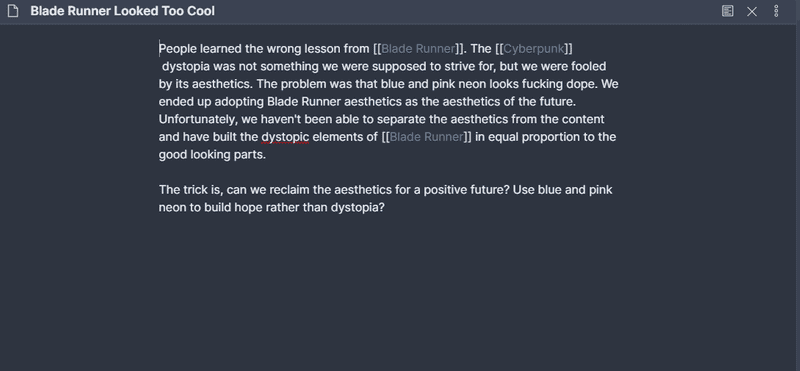Toggle the reading preview mode icon

(x=728, y=11)
